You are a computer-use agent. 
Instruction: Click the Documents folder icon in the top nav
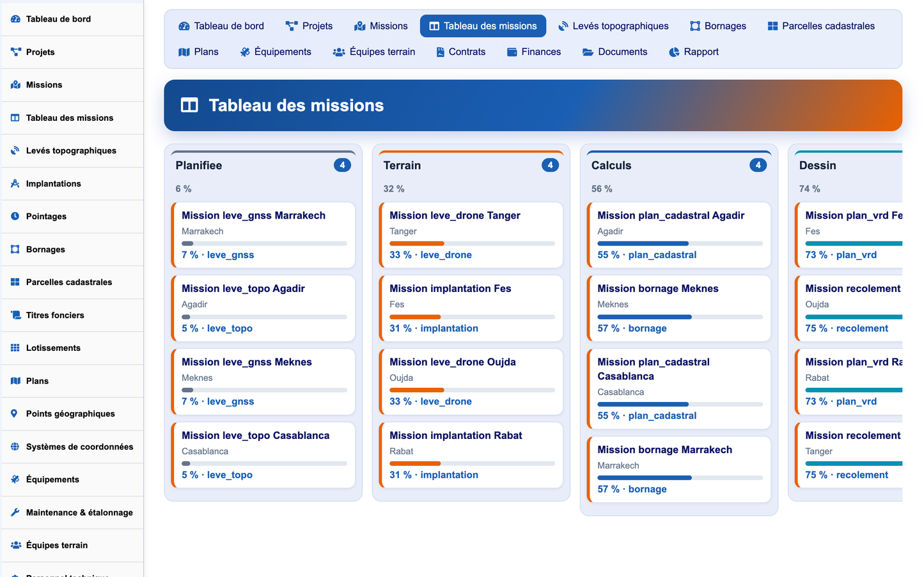point(588,52)
